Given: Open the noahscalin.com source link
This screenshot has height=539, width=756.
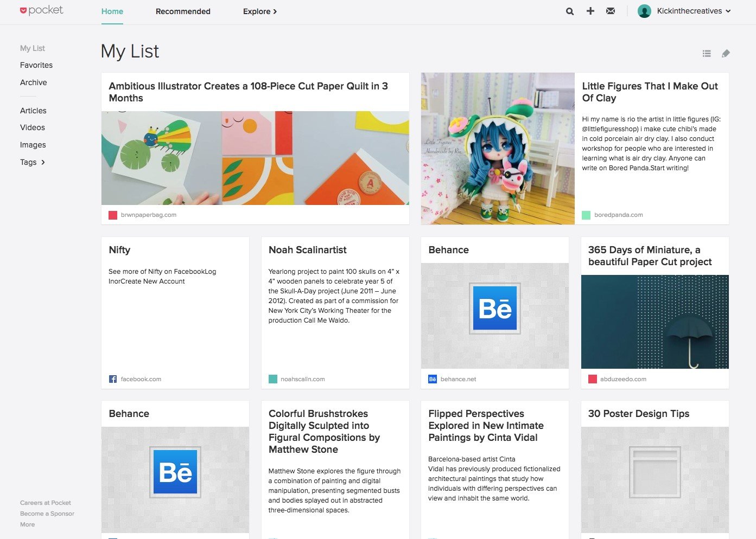Looking at the screenshot, I should (x=303, y=379).
